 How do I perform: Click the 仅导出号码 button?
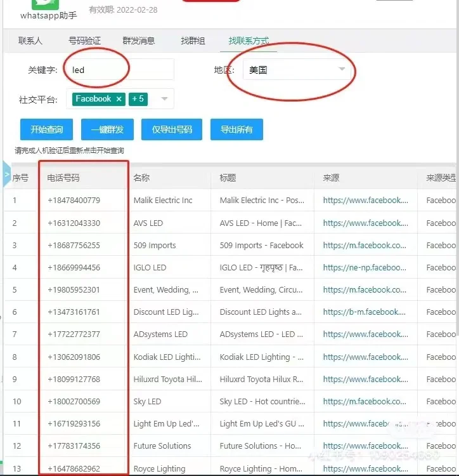pyautogui.click(x=172, y=129)
